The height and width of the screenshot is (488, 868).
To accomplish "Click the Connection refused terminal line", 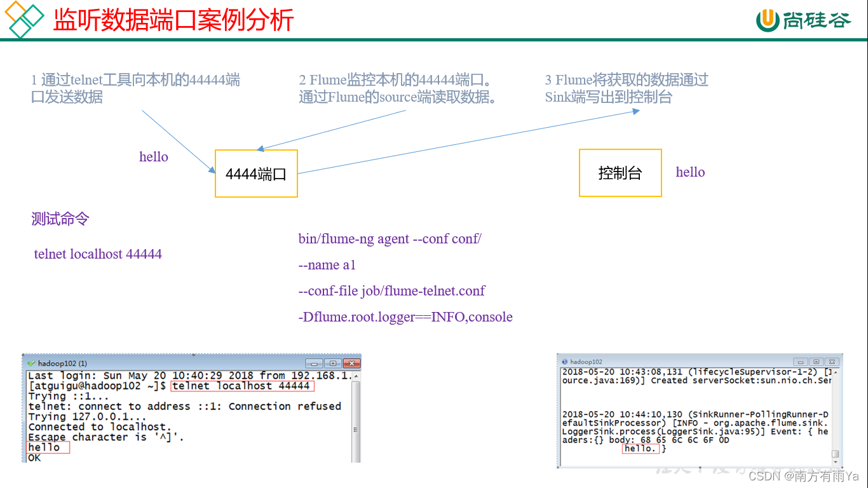I will coord(185,406).
